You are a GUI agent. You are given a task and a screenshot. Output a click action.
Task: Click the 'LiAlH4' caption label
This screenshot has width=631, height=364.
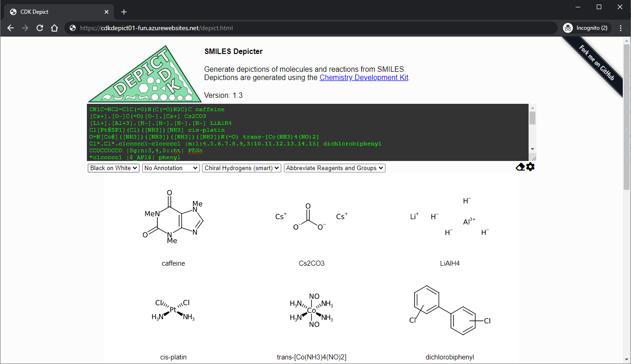tap(450, 263)
